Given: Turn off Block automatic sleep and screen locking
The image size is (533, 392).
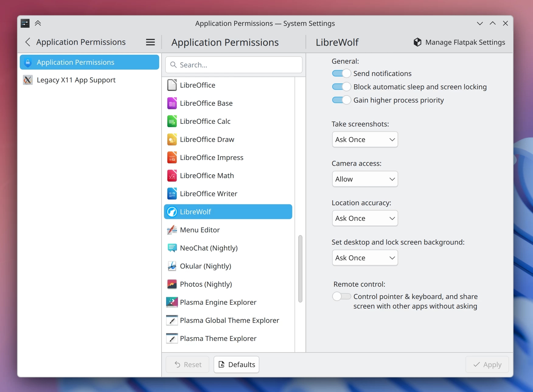Looking at the screenshot, I should tap(341, 87).
